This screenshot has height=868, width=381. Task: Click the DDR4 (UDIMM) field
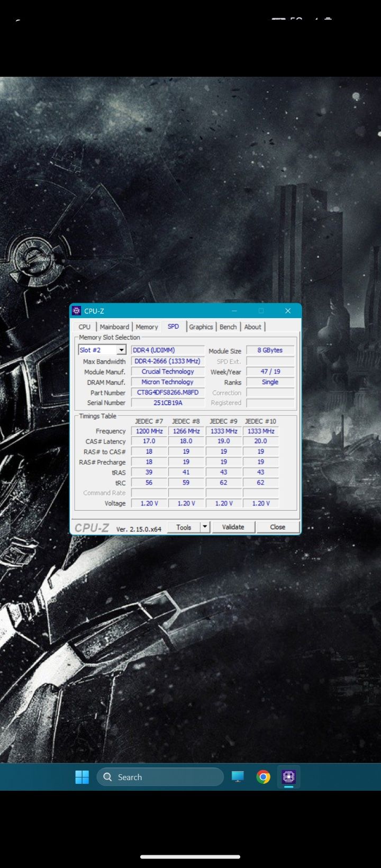(168, 350)
